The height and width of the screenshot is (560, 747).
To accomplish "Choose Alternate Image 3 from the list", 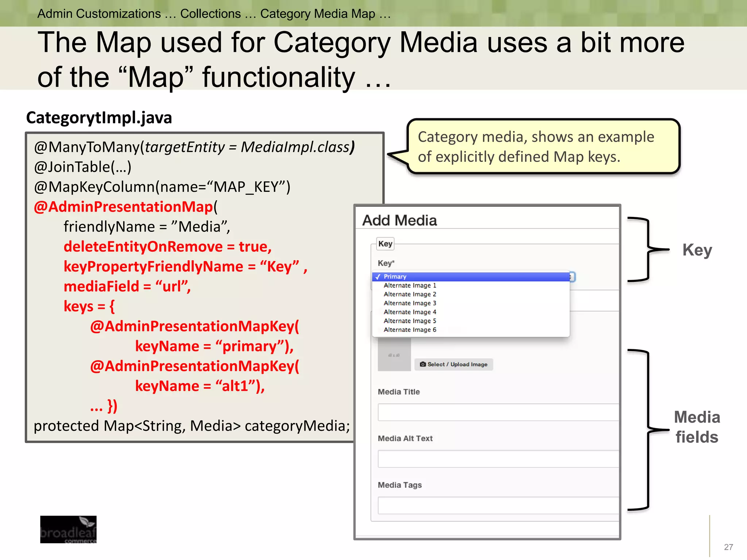I will click(x=410, y=303).
